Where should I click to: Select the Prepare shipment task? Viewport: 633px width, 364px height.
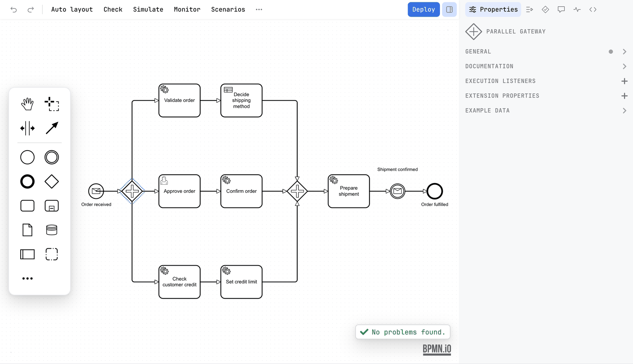pos(349,191)
